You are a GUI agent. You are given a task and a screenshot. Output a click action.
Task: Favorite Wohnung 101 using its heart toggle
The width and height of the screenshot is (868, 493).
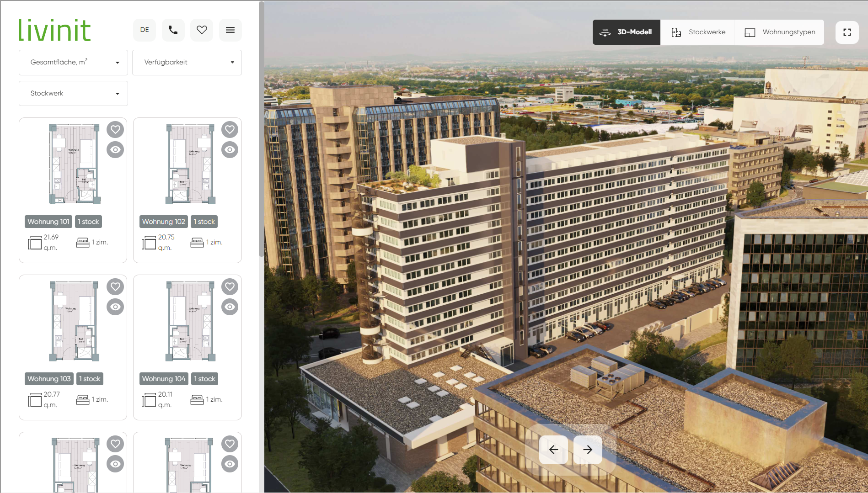click(x=115, y=129)
